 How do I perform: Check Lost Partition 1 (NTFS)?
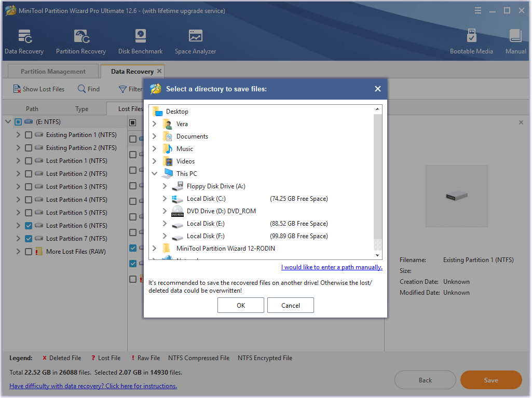pos(29,161)
